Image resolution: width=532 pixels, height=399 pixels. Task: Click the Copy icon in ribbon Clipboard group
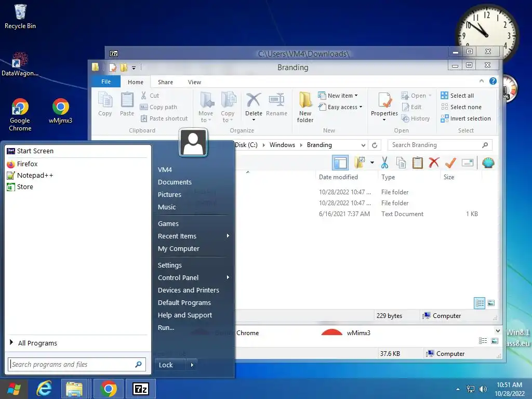point(105,104)
